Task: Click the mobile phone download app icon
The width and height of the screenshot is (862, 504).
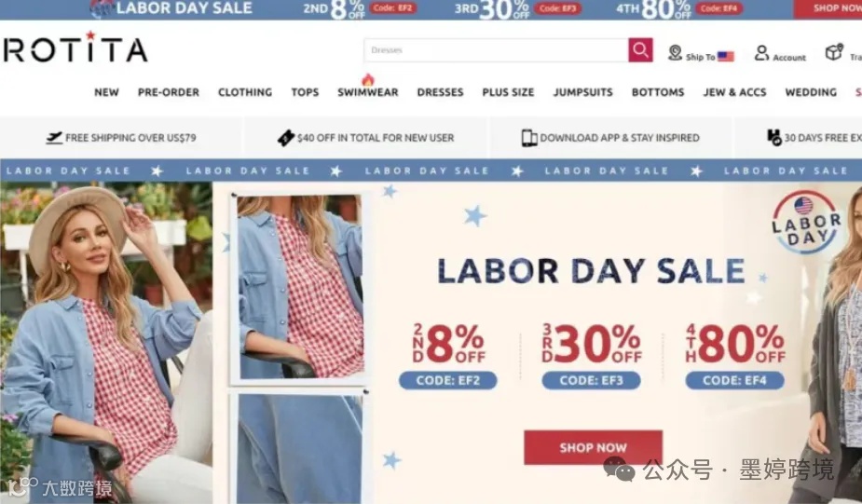Action: tap(529, 138)
